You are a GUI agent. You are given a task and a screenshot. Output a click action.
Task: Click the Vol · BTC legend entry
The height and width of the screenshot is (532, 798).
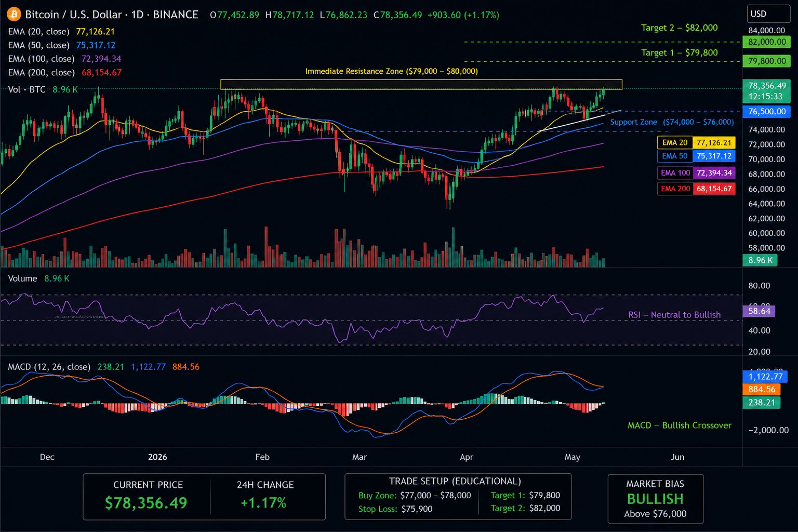tap(43, 89)
